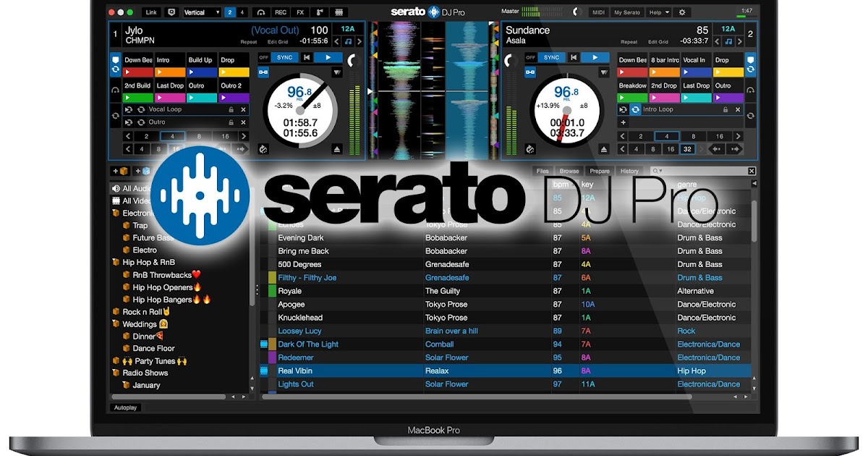Click the headphone cue icon in the toolbar
Screen dimensions: 868x456
[260, 12]
